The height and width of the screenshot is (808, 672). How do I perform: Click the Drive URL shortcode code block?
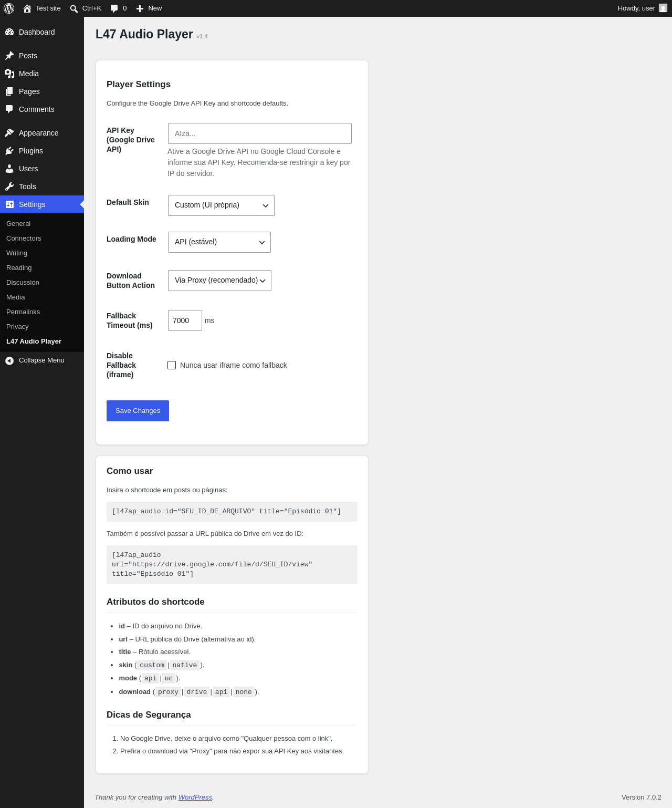pyautogui.click(x=232, y=565)
